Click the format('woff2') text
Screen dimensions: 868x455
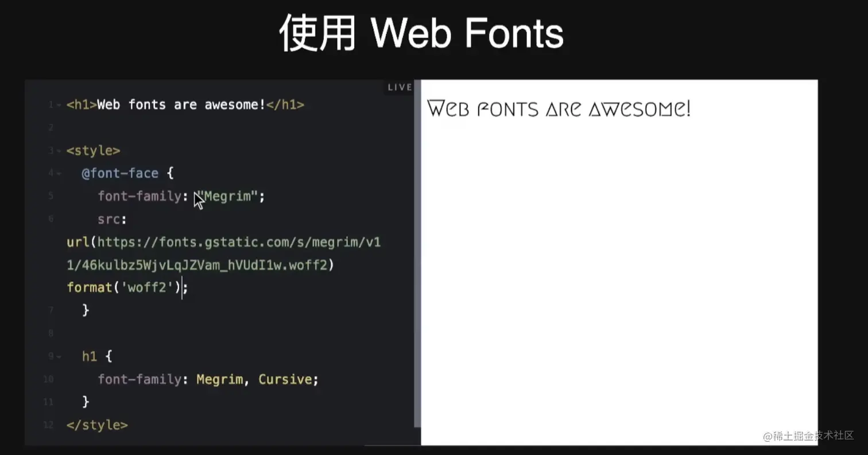pyautogui.click(x=124, y=287)
